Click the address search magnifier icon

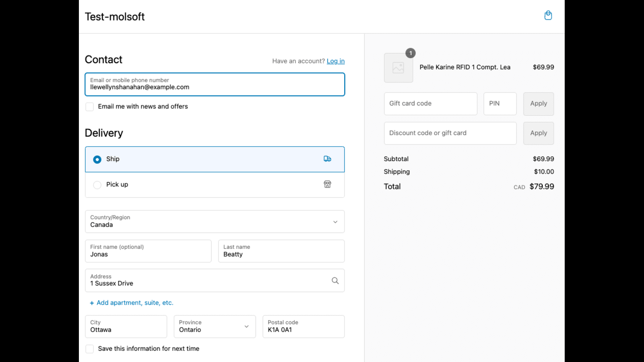click(335, 280)
